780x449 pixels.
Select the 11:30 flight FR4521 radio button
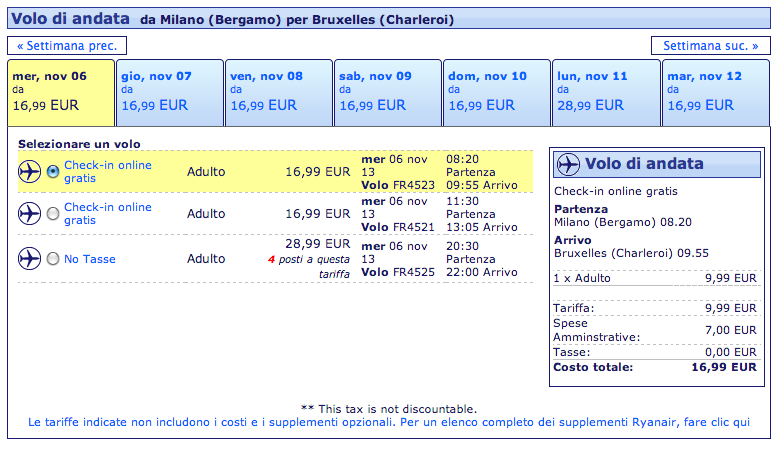click(53, 213)
